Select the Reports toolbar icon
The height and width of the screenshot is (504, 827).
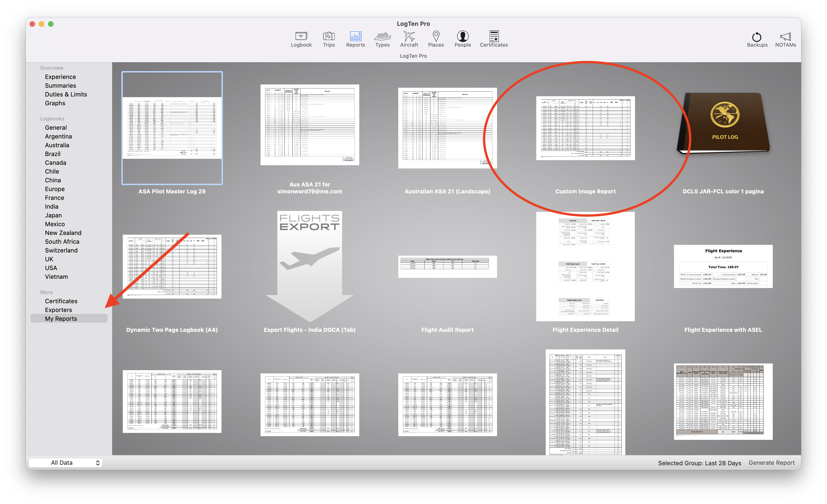click(355, 39)
